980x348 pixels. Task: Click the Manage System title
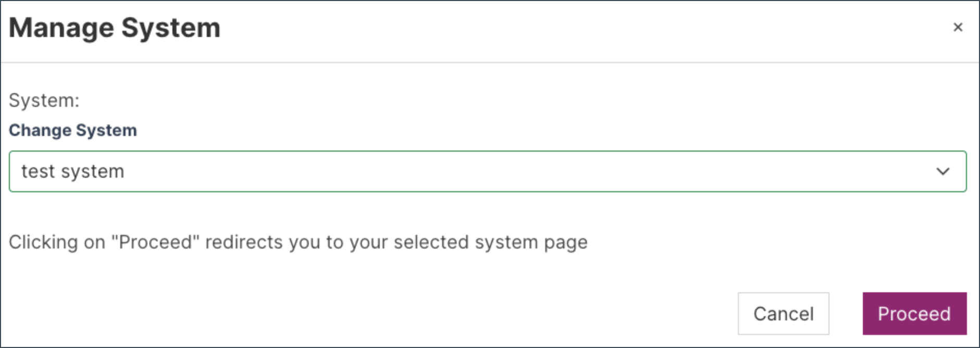click(x=115, y=27)
